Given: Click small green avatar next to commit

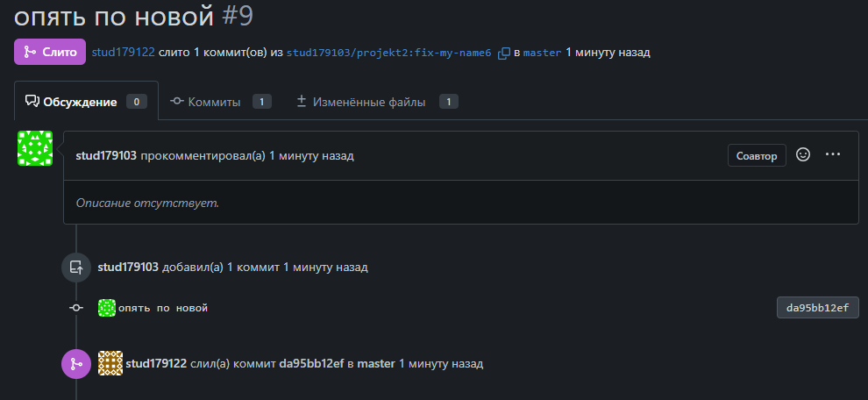Looking at the screenshot, I should tap(107, 308).
